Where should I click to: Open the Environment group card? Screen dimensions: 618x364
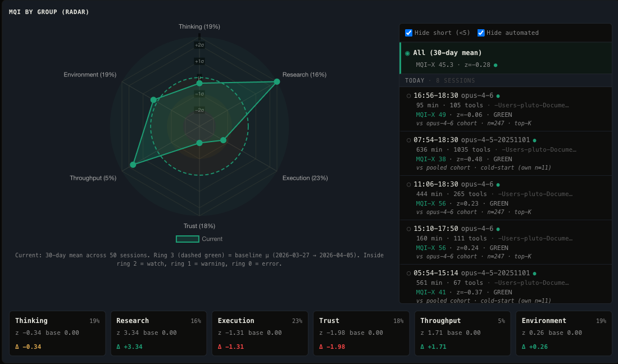(564, 333)
